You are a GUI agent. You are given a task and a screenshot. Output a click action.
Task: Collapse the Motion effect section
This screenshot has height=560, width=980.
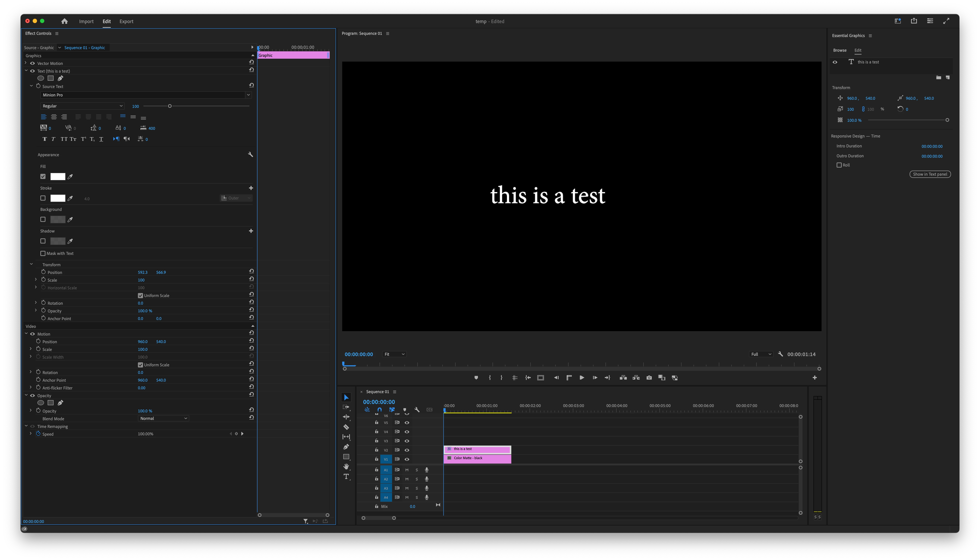coord(26,334)
